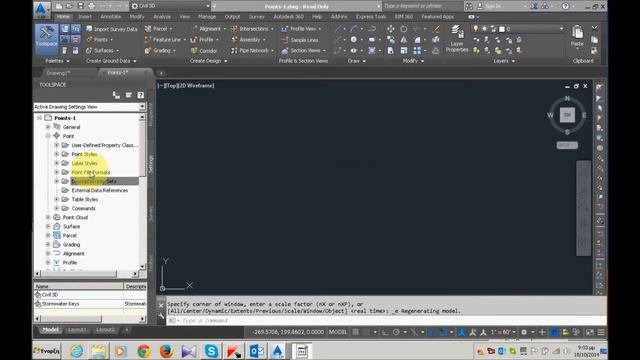Click the Toolspace palette button

click(x=46, y=39)
